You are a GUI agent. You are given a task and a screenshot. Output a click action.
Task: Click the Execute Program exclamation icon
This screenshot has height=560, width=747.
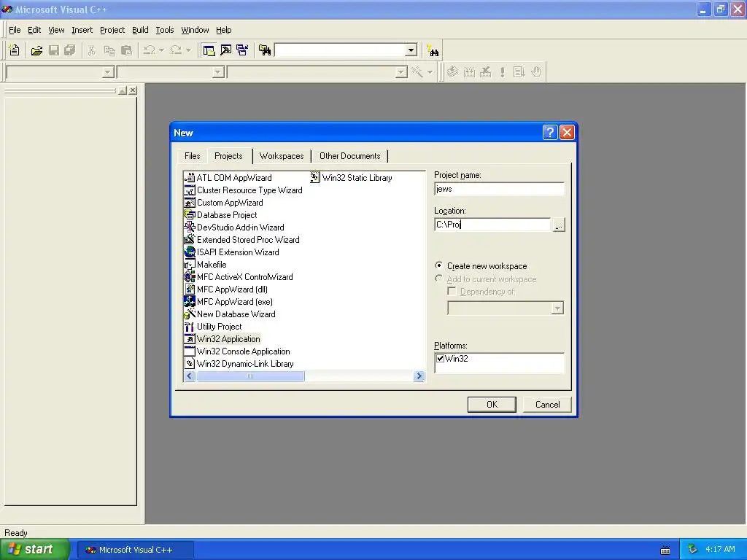[502, 72]
